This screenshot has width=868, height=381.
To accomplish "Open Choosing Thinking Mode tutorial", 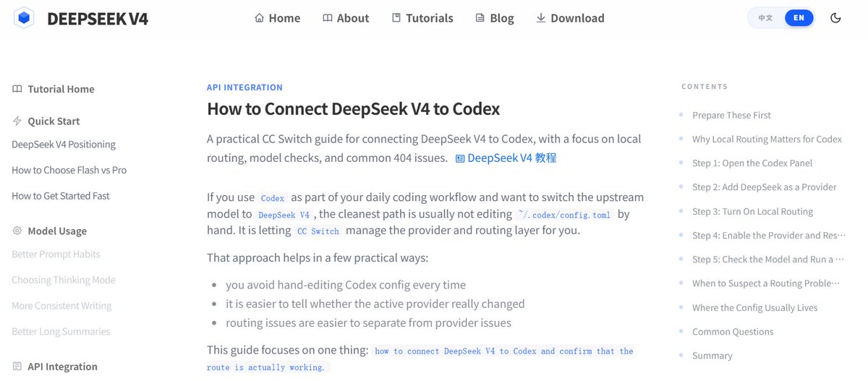I will [x=64, y=280].
